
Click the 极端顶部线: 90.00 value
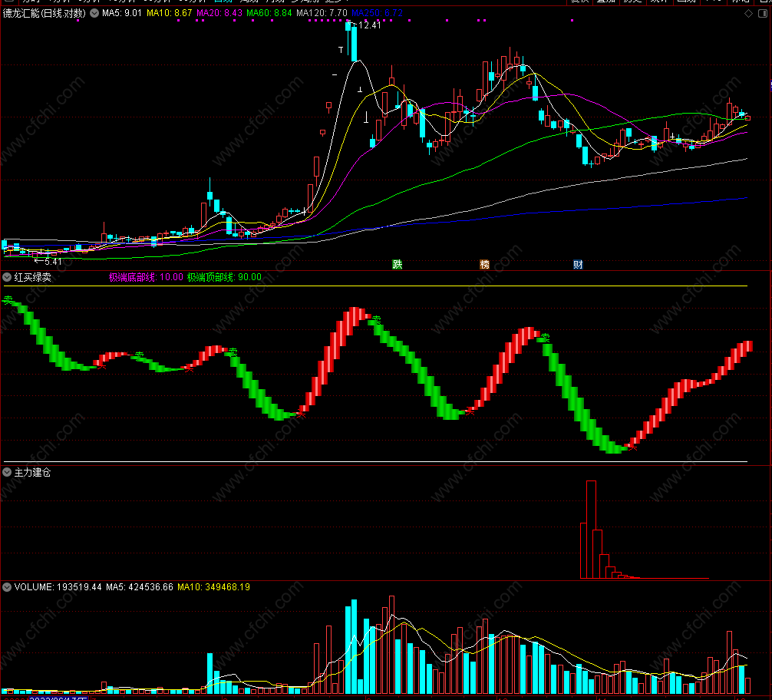click(224, 277)
